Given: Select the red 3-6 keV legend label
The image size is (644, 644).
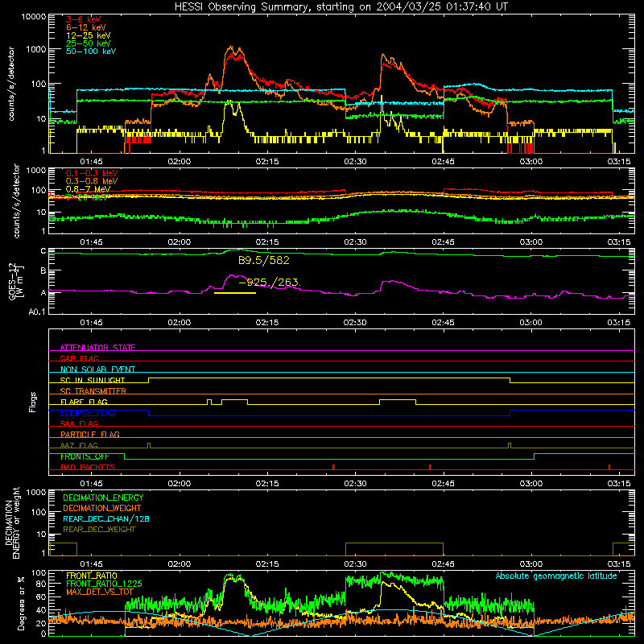Looking at the screenshot, I should pos(83,19).
